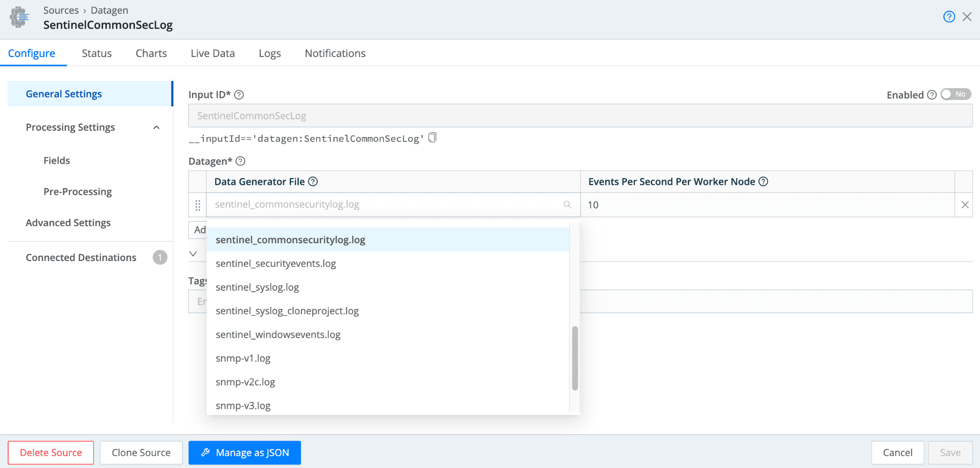Screen dimensions: 980x468
Task: Click the help icon in the top-right header
Action: coord(949,17)
